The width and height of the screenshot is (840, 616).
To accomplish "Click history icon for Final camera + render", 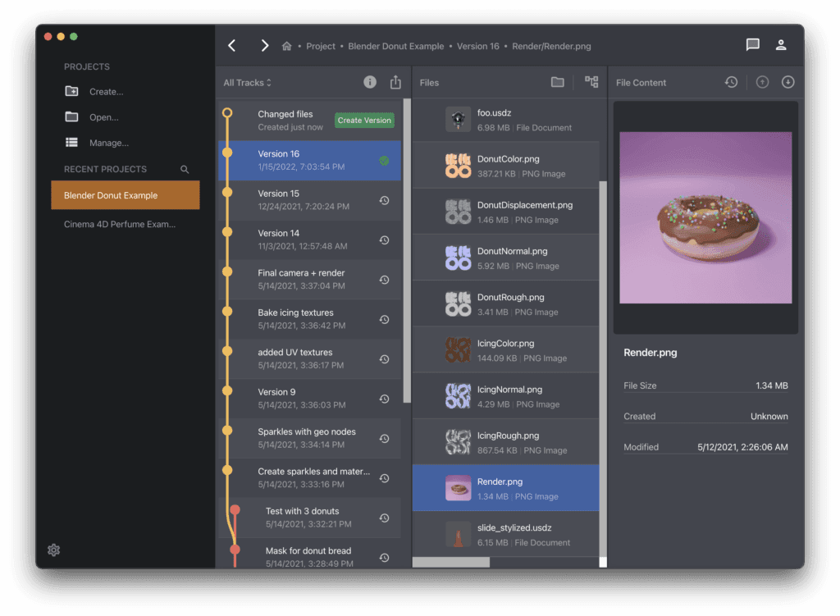I will [384, 280].
